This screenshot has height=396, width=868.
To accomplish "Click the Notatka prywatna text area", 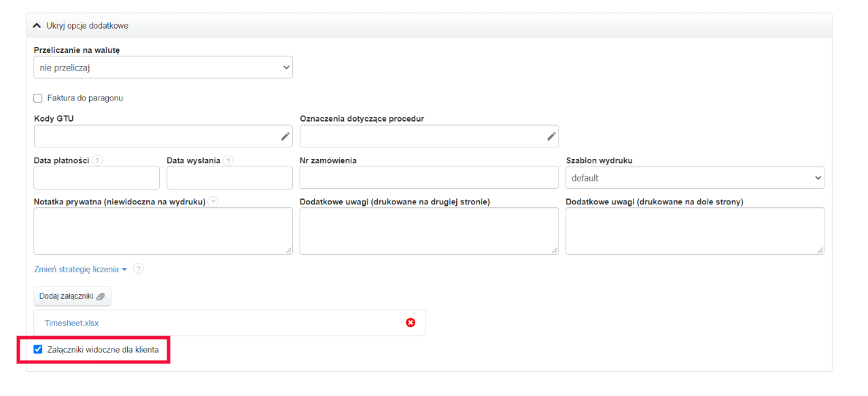I will pyautogui.click(x=163, y=231).
